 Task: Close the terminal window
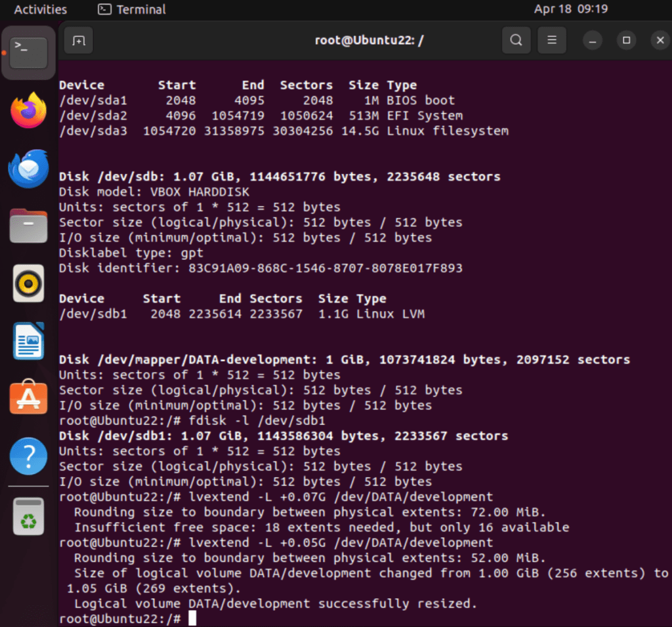[660, 41]
